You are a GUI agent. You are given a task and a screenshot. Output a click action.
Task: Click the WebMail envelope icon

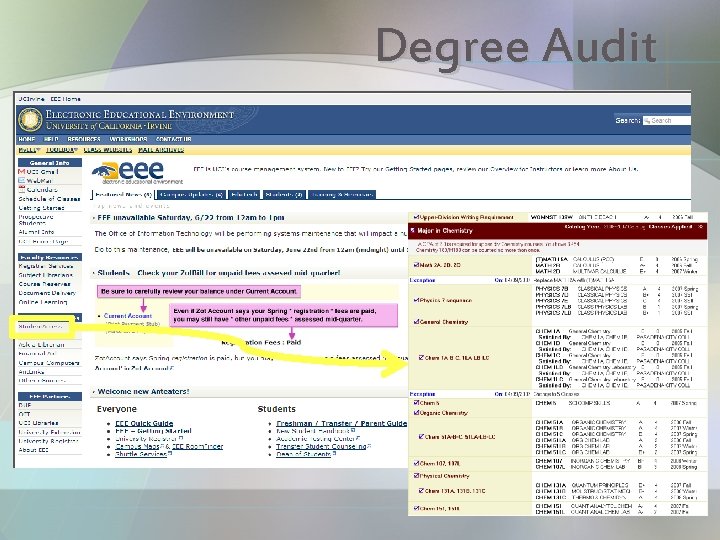(x=21, y=181)
